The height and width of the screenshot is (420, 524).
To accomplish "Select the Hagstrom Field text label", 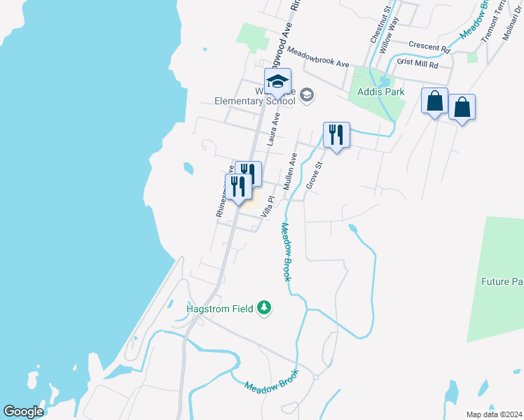I will click(x=219, y=309).
